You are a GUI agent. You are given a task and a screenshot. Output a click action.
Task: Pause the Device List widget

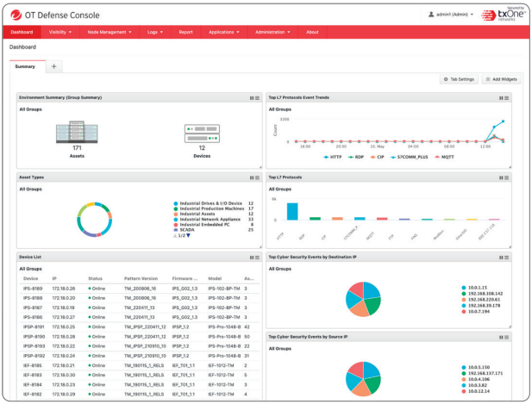tap(252, 258)
